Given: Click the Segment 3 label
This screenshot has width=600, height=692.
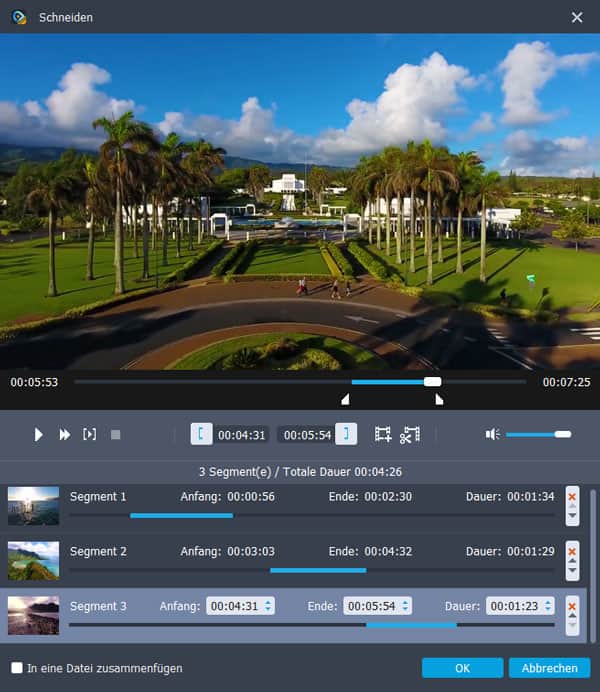Looking at the screenshot, I should (98, 606).
